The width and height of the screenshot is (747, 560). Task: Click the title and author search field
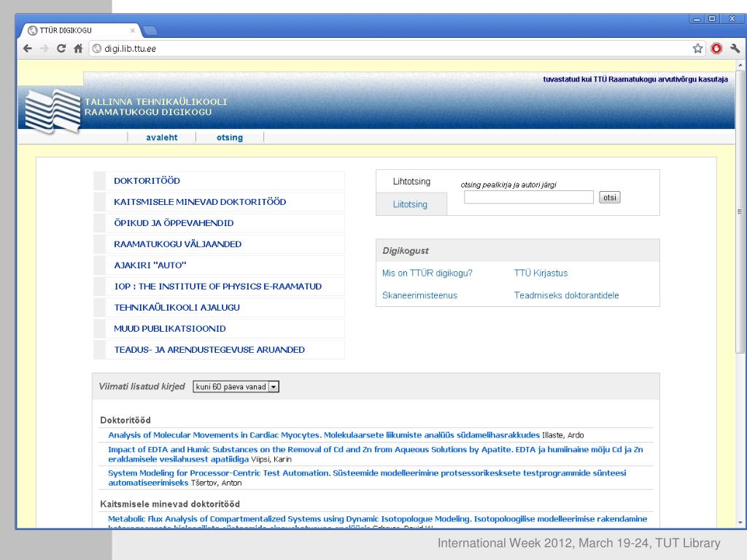point(529,197)
